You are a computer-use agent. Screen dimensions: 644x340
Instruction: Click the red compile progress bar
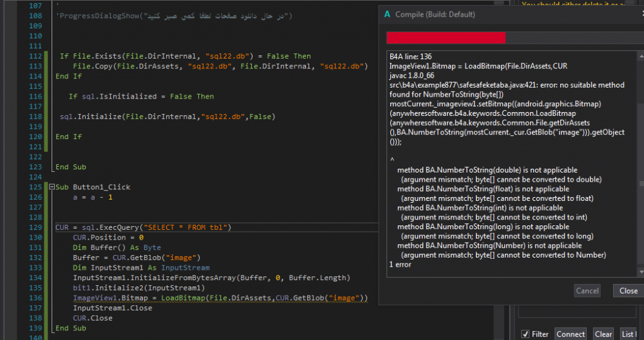tap(446, 37)
